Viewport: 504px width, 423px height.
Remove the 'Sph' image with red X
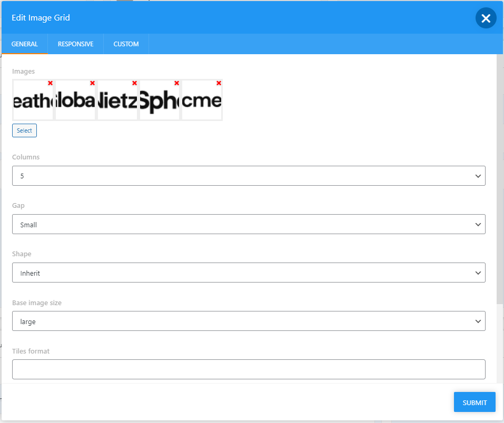[x=176, y=83]
